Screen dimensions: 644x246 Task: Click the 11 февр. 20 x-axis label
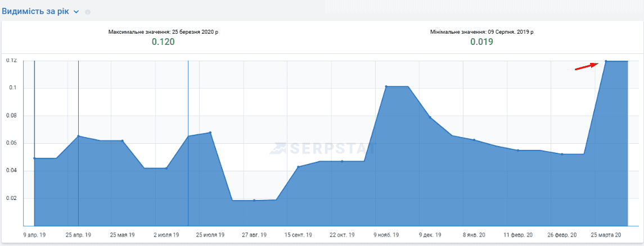click(518, 235)
